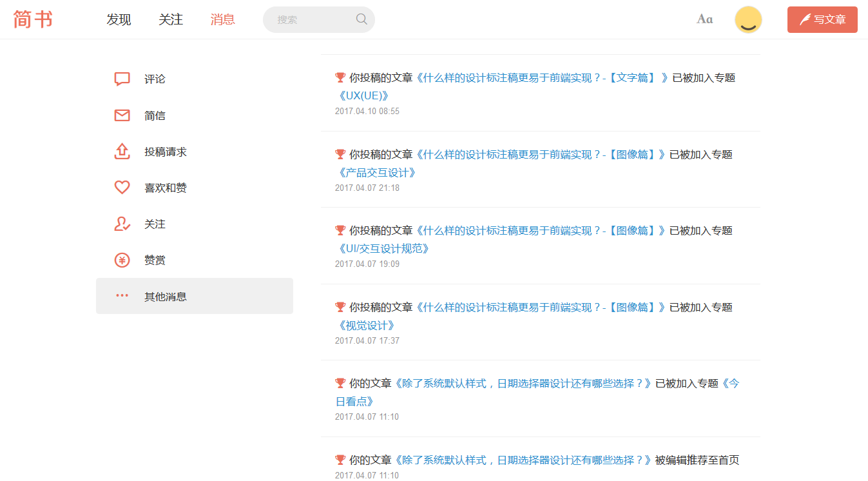Viewport: 868px width, 481px height.
Task: Click trophy icon of the 《产品交互设计》 message
Action: point(340,154)
